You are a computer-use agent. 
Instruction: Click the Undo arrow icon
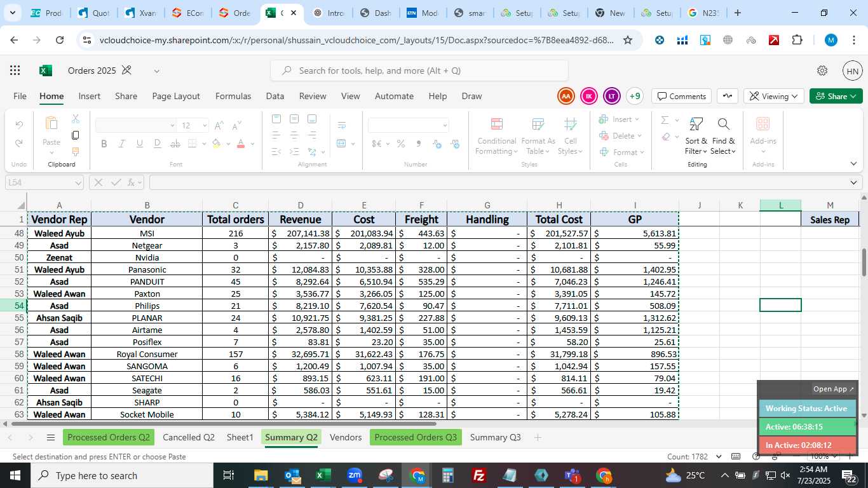[19, 125]
